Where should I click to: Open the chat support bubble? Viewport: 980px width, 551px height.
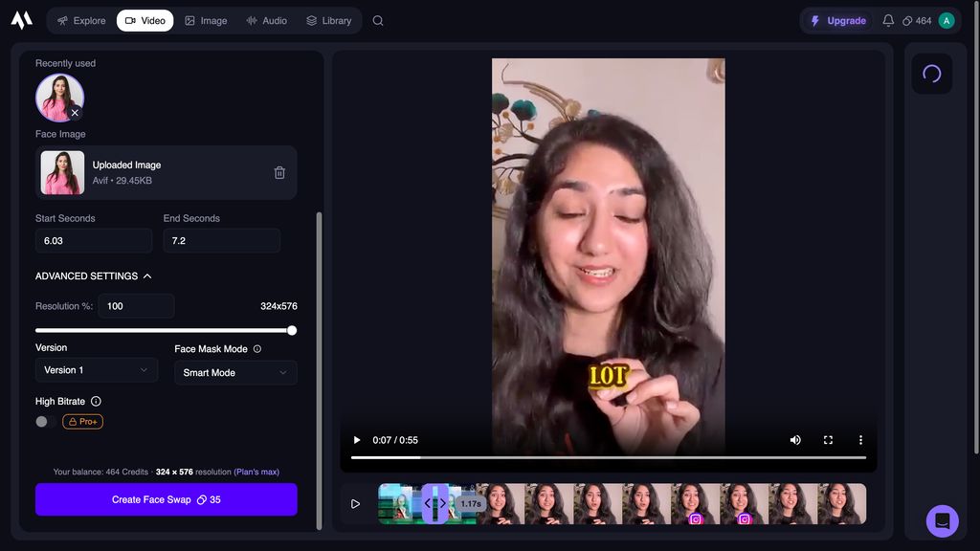pos(941,520)
